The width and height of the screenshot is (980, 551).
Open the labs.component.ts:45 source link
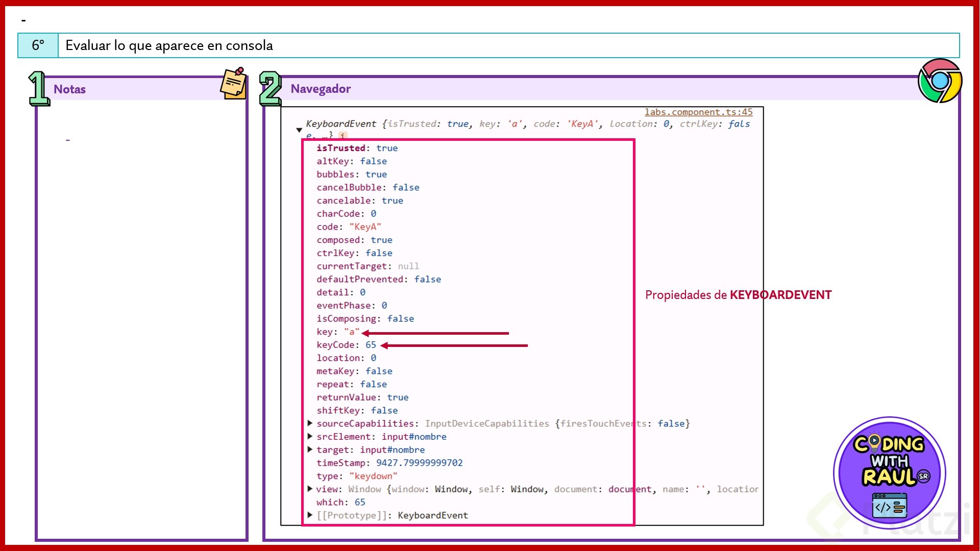(698, 112)
